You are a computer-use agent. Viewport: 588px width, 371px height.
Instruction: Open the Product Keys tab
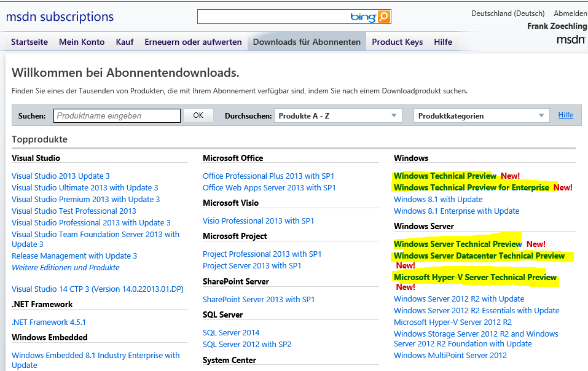[x=397, y=42]
